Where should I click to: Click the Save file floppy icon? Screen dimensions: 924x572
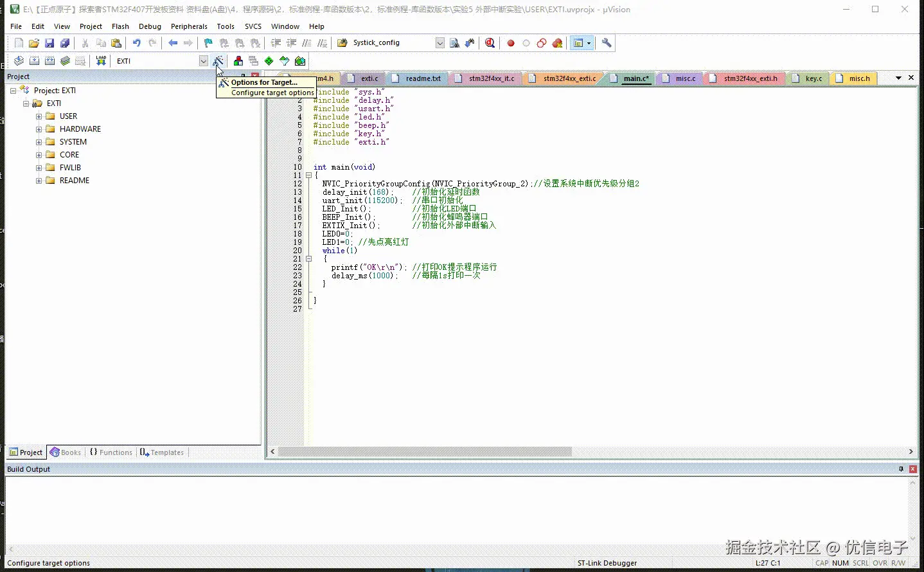[x=49, y=43]
